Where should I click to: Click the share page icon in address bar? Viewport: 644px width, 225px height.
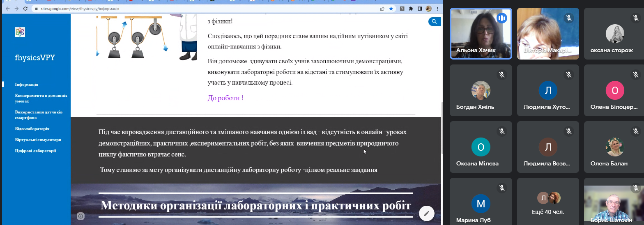point(382,8)
